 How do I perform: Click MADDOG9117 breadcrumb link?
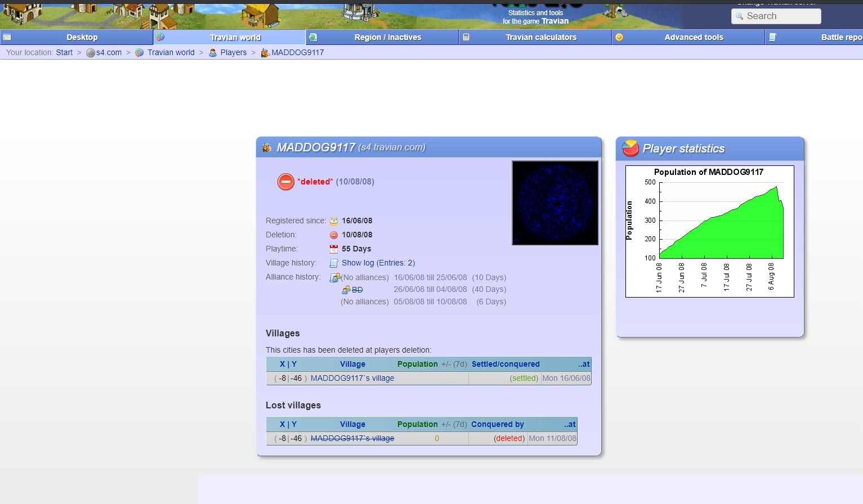(298, 52)
